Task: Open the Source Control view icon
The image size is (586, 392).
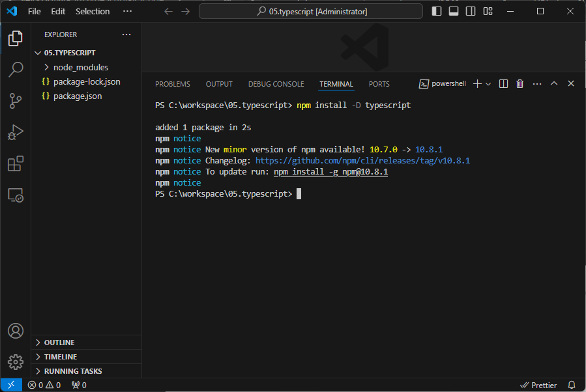Action: click(x=16, y=101)
